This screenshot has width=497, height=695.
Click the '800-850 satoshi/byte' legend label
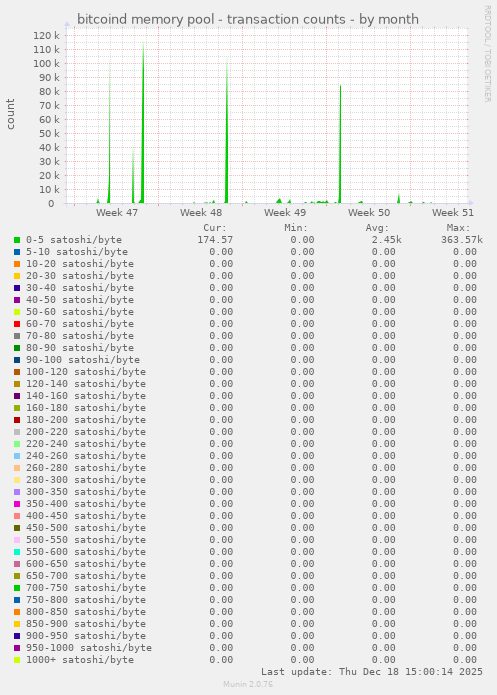(86, 612)
